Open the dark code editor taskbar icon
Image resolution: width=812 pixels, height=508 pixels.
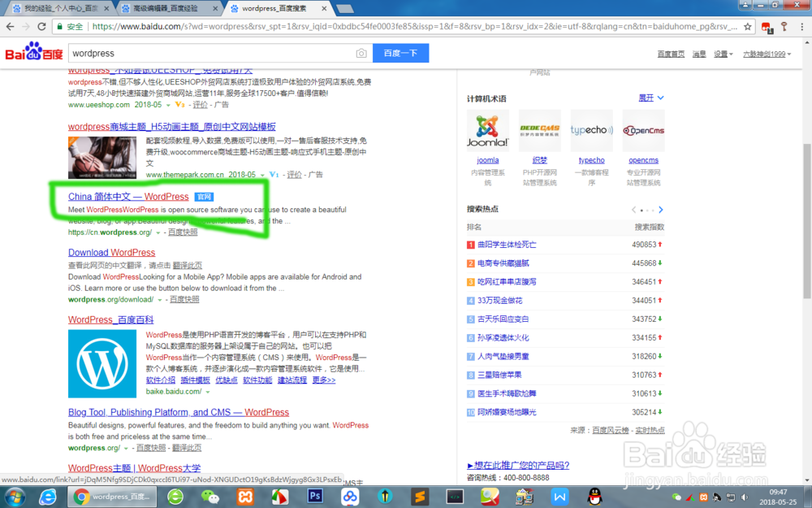click(455, 497)
